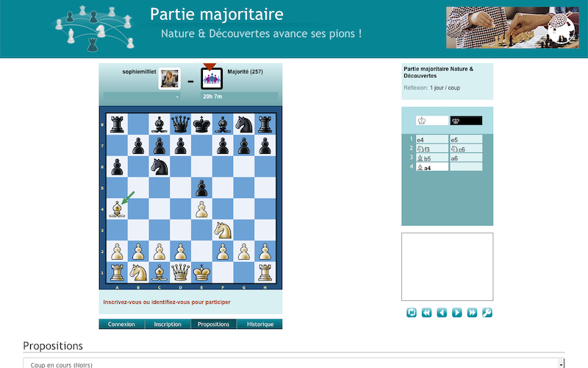Screen dimensions: 588x368
Task: Click the '20h 7m' remaining time
Action: click(x=212, y=96)
